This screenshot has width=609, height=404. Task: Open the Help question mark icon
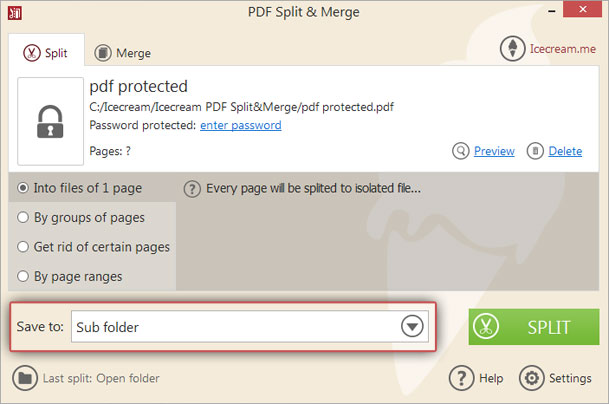pyautogui.click(x=461, y=378)
